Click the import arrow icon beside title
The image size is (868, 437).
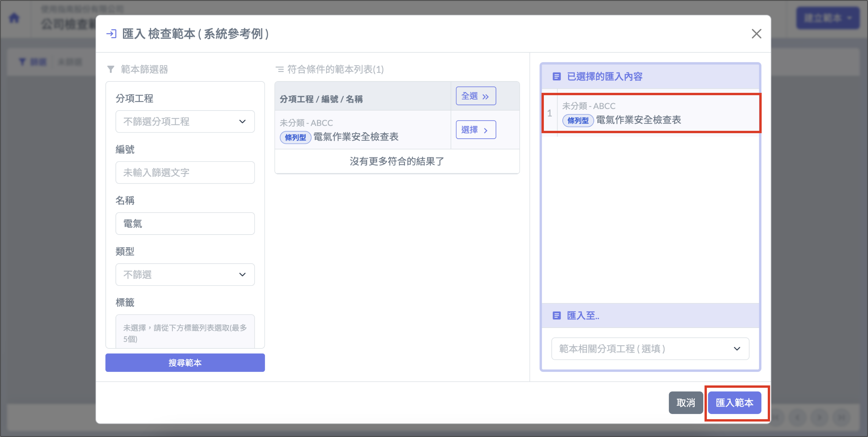coord(111,34)
